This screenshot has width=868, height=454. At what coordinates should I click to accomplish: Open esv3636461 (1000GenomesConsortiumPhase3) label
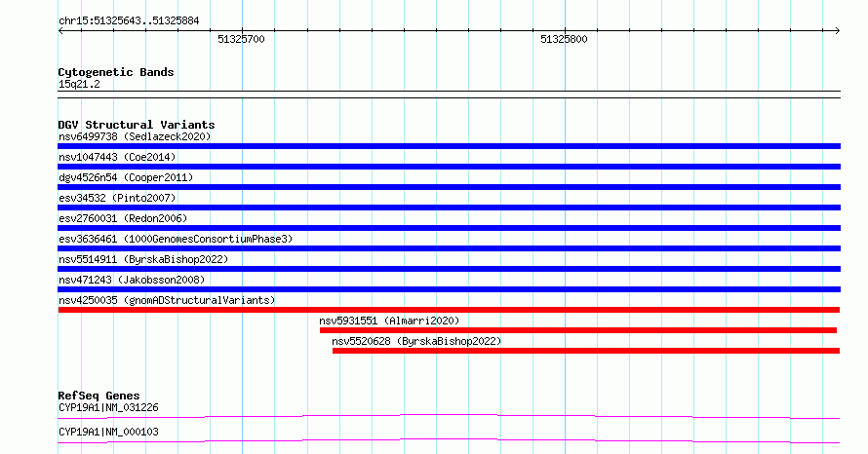[176, 239]
